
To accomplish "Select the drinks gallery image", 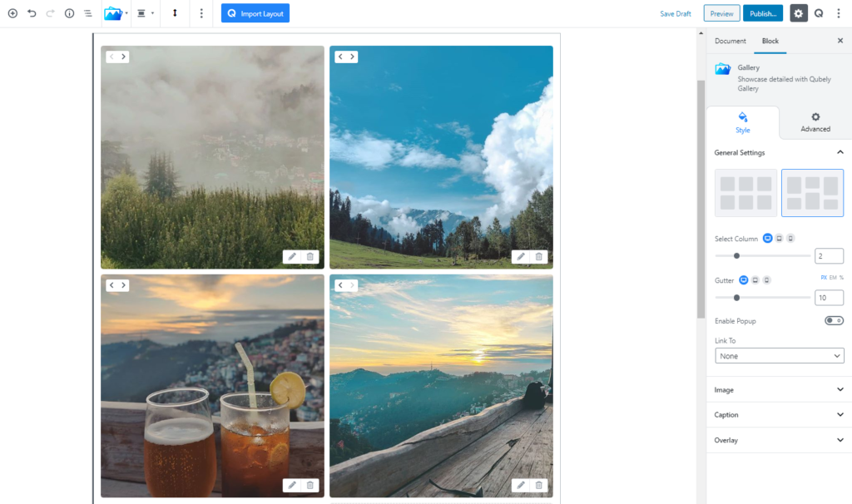I will pos(212,386).
